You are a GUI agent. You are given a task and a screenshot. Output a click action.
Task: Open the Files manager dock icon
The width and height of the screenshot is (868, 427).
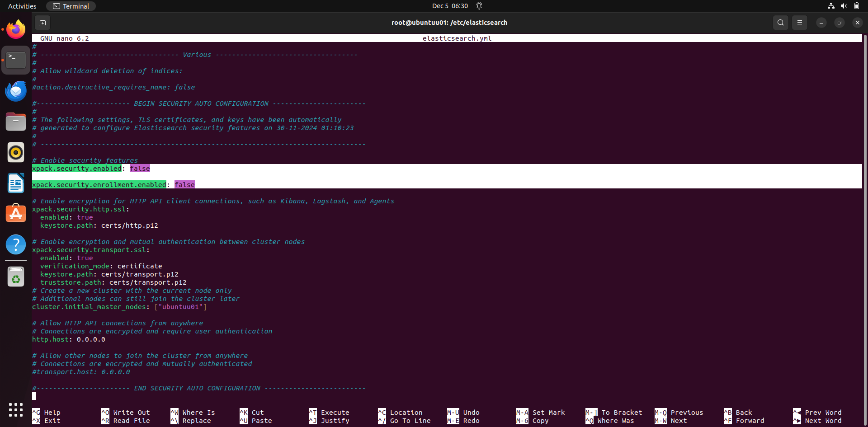point(16,122)
